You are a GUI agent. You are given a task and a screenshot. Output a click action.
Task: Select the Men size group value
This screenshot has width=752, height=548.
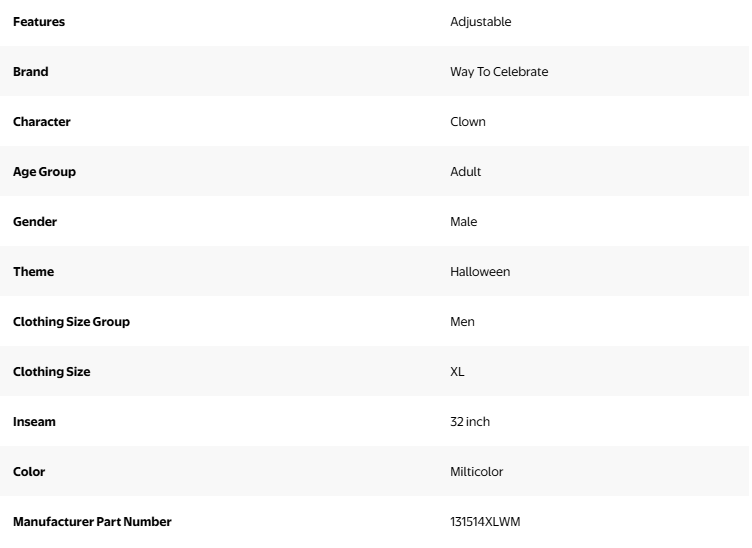tap(463, 322)
